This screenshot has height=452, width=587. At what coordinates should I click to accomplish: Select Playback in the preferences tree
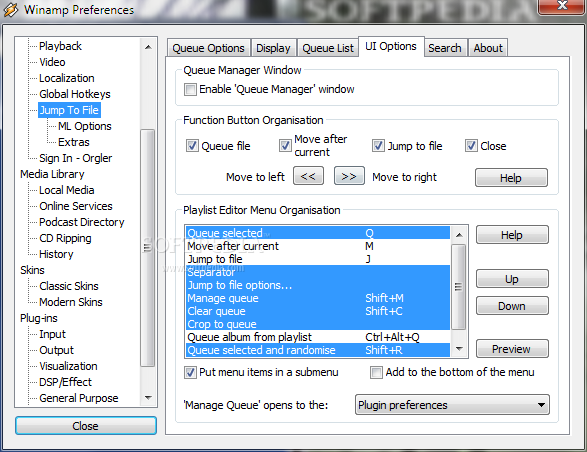tap(60, 46)
